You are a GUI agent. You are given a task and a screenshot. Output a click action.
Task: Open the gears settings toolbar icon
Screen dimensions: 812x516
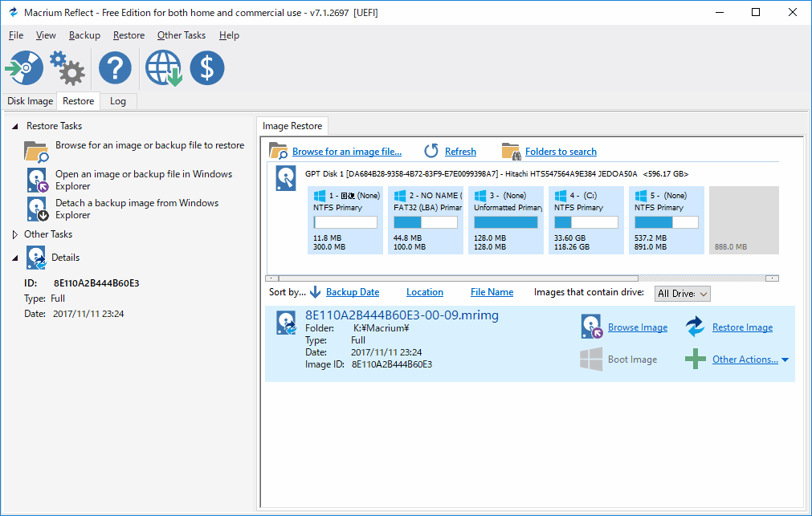(67, 67)
